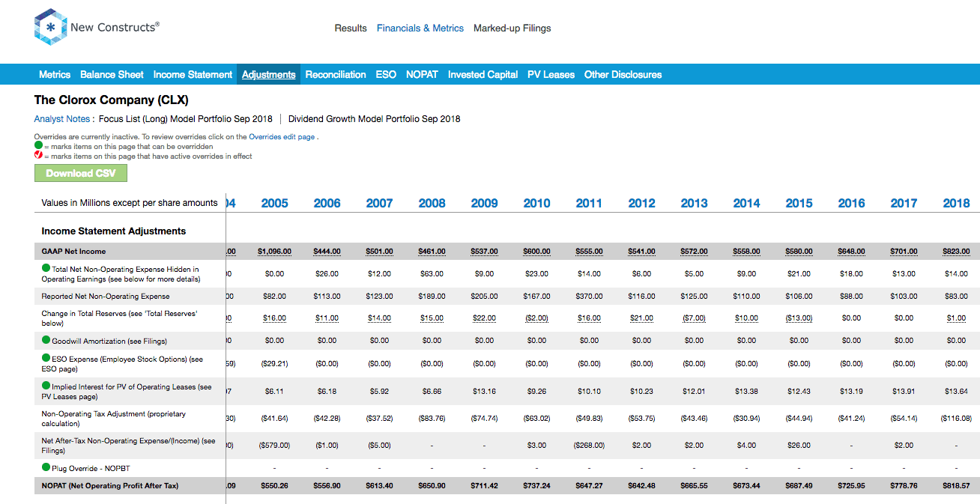
Task: Click the Analyst Notes link
Action: [x=63, y=119]
